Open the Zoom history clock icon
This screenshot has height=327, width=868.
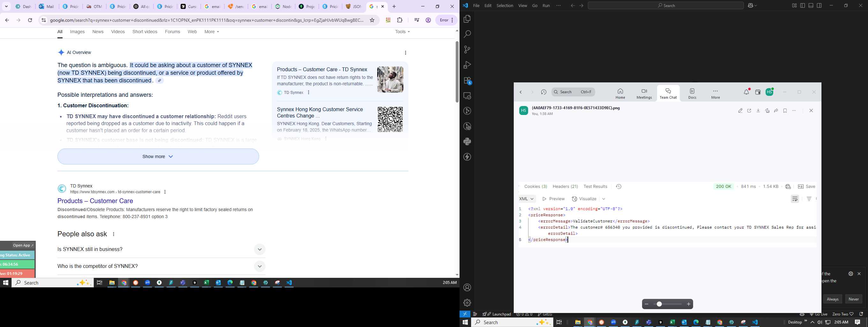click(543, 92)
